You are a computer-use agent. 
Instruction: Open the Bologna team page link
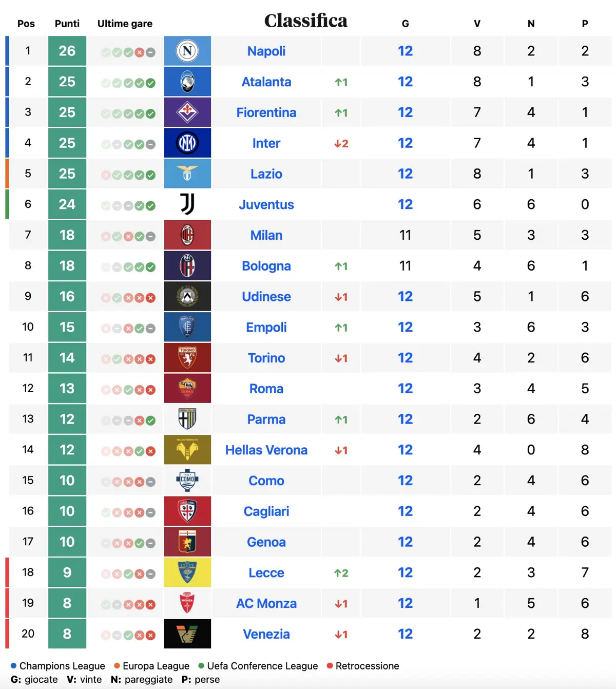coord(266,266)
